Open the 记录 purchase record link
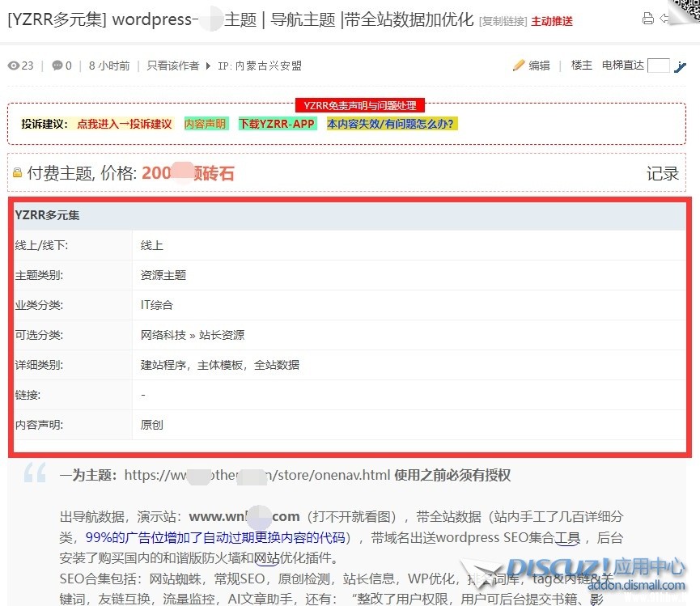The image size is (700, 606). click(662, 173)
